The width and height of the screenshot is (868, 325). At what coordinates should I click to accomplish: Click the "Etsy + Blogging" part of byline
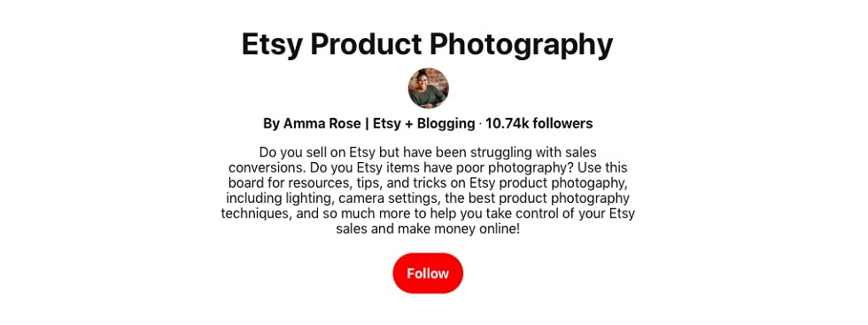tap(424, 123)
